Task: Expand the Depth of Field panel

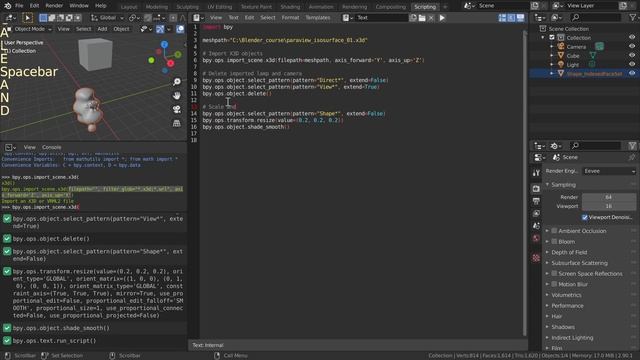Action: click(x=569, y=252)
